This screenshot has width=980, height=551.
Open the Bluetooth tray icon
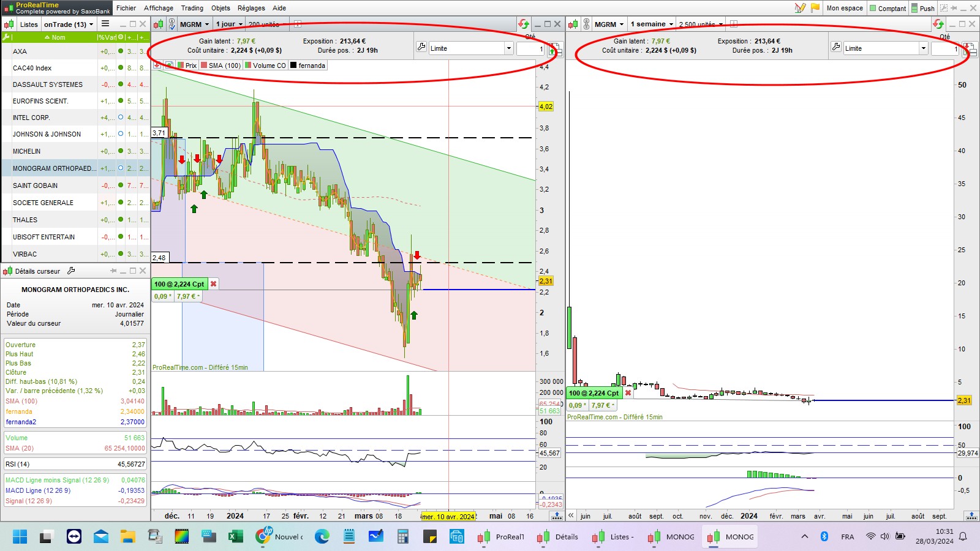pyautogui.click(x=824, y=536)
